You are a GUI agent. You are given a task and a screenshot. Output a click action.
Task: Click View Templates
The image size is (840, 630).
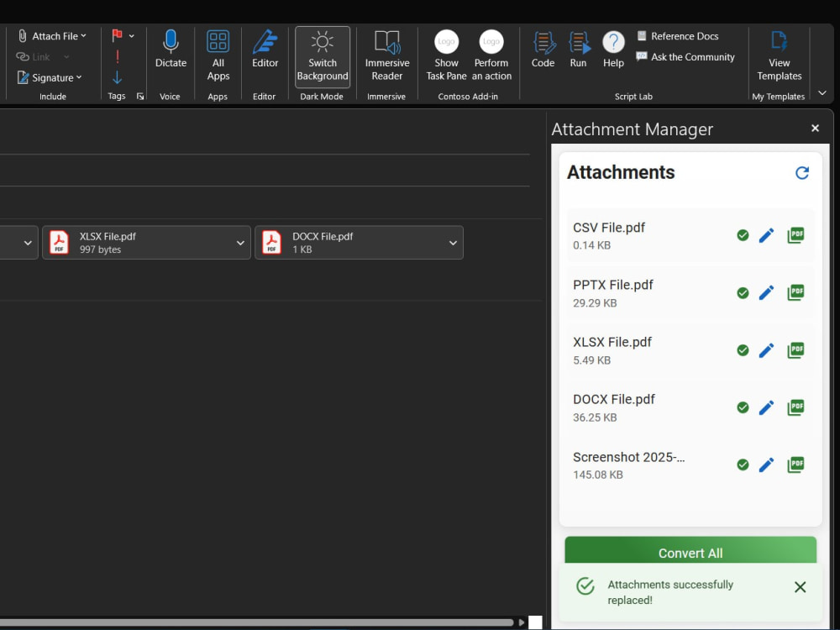779,55
